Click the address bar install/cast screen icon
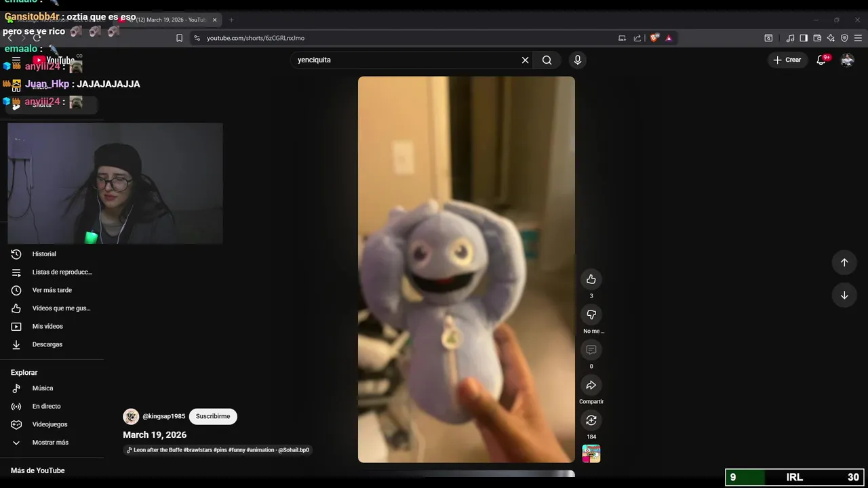The image size is (868, 488). click(622, 38)
